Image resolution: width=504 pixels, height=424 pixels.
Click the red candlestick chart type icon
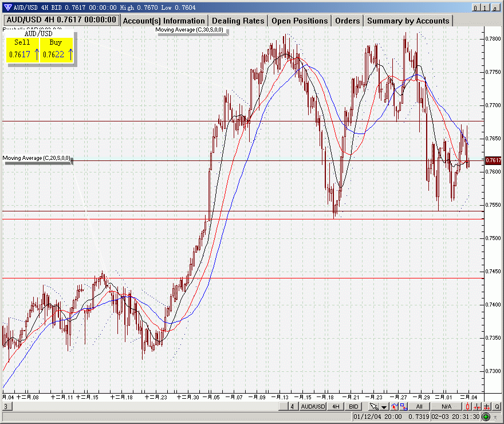point(468,407)
